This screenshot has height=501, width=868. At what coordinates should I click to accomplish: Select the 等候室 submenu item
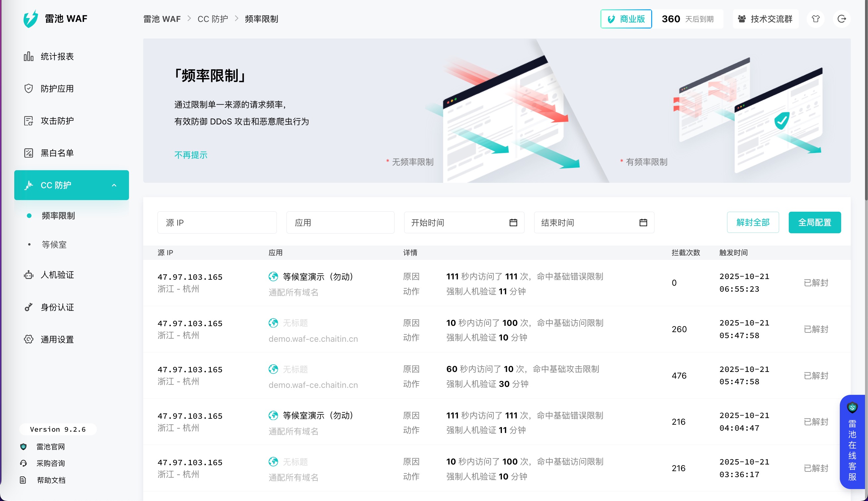point(54,245)
